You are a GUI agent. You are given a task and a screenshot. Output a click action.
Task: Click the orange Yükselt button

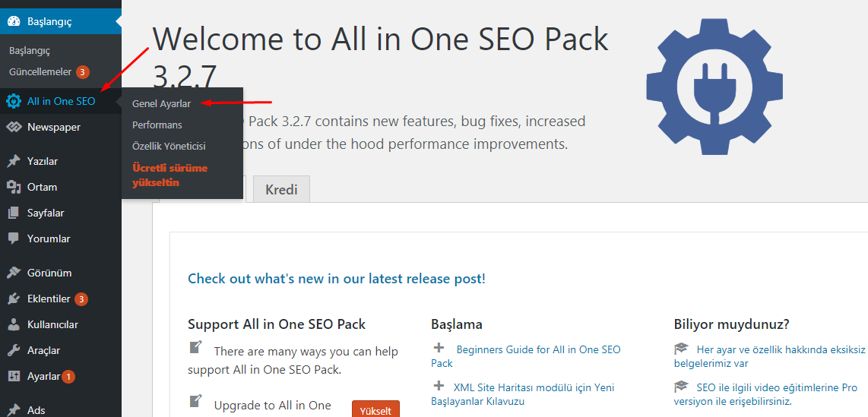(x=375, y=409)
